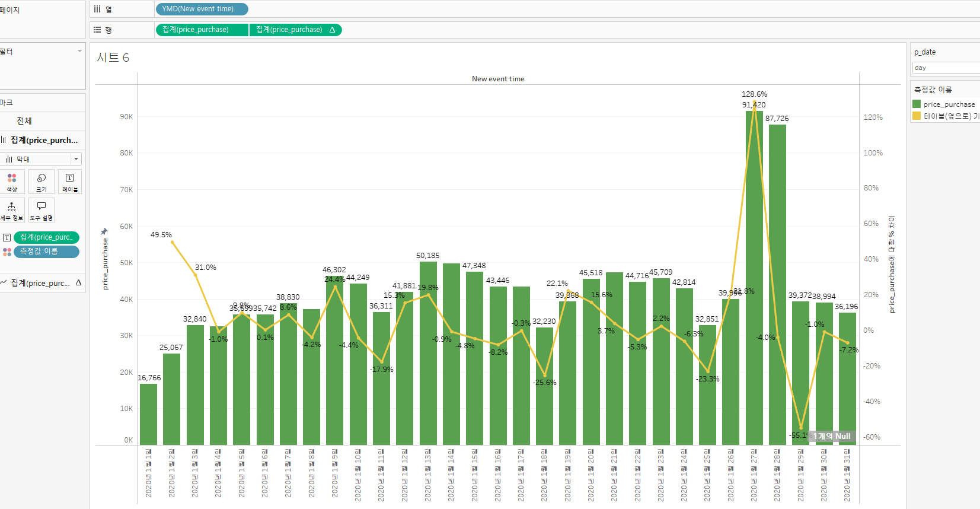Open the 도구 설명 tooltip card
Viewport: 980px width, 509px height.
pos(42,210)
